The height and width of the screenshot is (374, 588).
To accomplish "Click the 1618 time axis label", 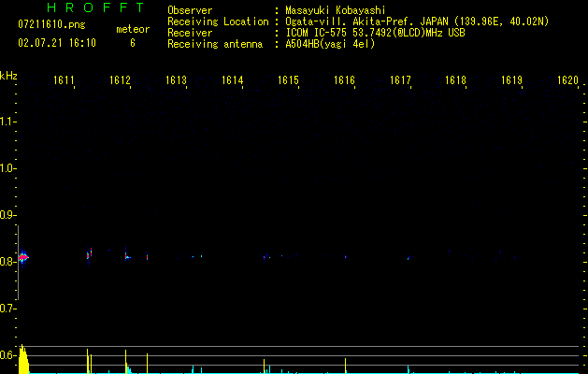I will [x=455, y=79].
